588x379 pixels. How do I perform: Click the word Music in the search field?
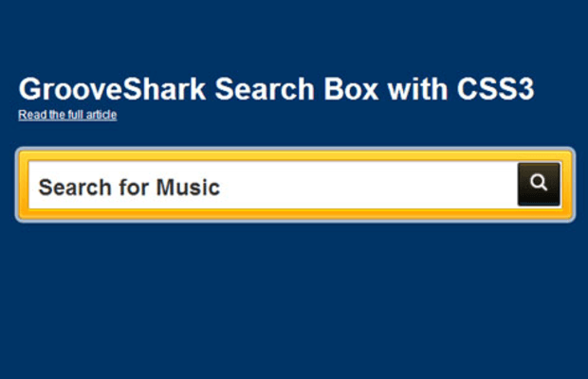[x=188, y=188]
